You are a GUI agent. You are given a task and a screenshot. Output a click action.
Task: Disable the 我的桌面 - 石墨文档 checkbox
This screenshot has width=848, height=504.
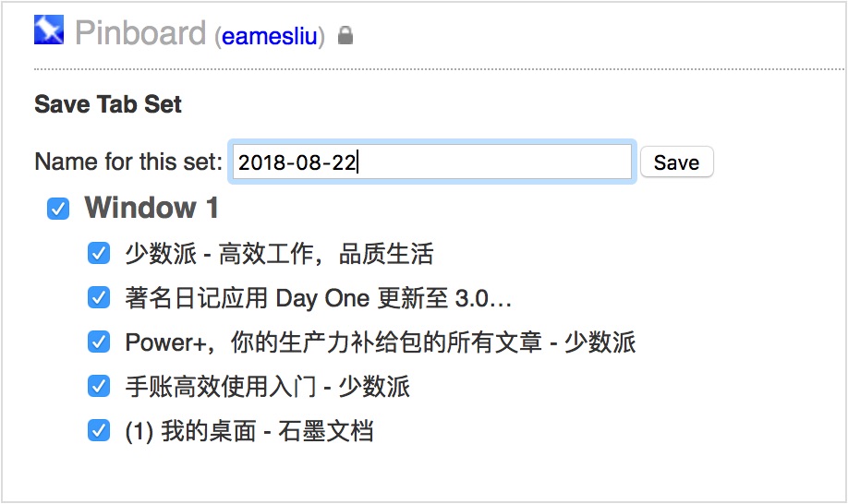tap(99, 430)
